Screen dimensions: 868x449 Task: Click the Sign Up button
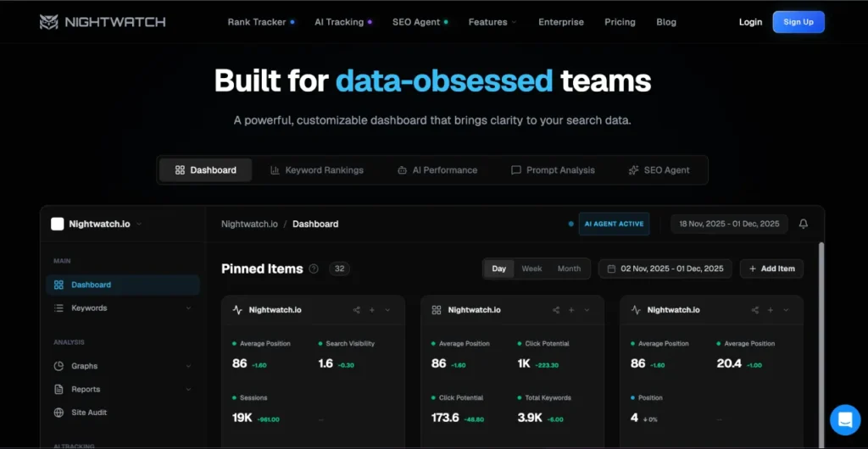tap(798, 22)
